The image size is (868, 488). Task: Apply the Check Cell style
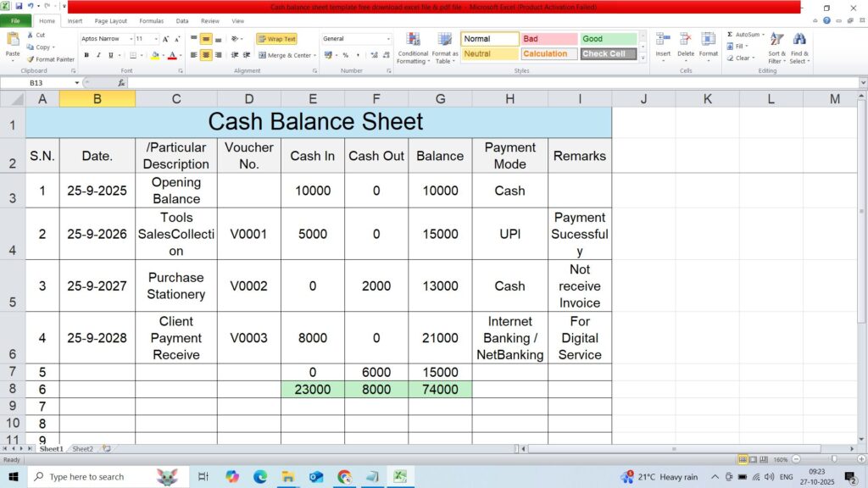608,54
